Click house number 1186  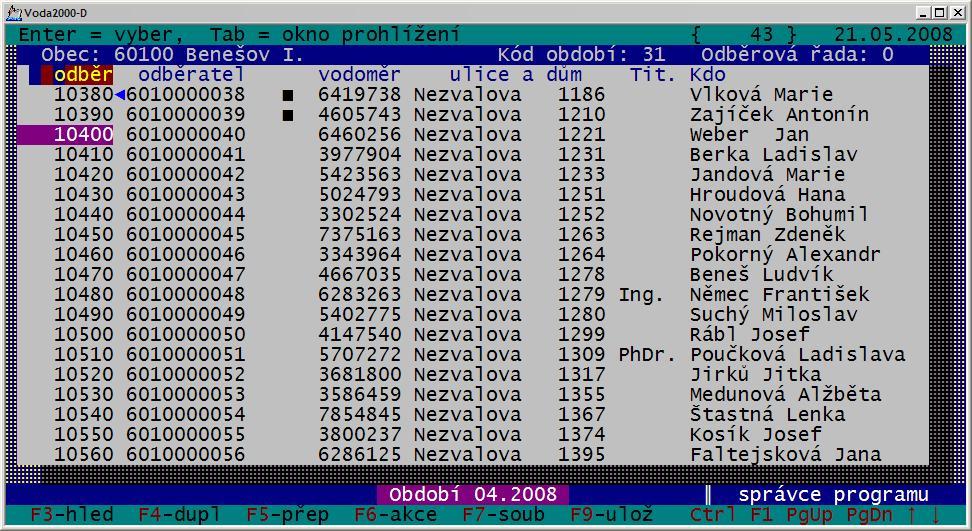581,95
